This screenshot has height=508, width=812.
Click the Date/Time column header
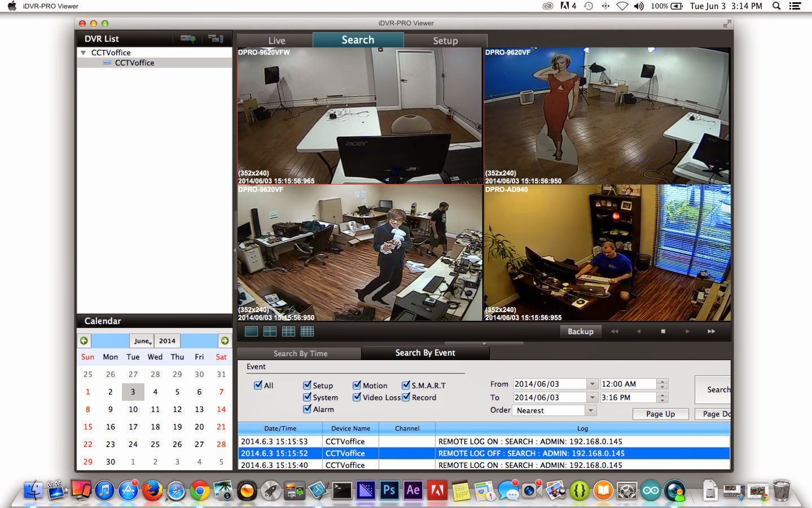click(x=280, y=428)
